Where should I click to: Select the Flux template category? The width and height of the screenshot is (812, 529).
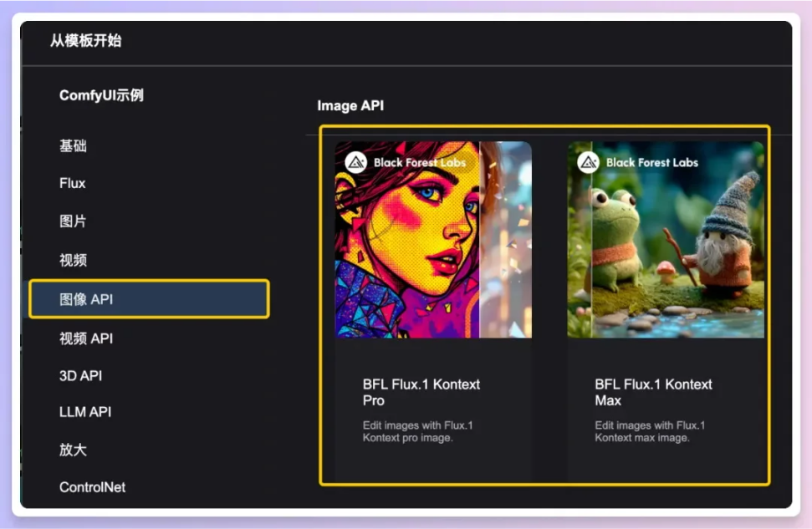click(73, 183)
